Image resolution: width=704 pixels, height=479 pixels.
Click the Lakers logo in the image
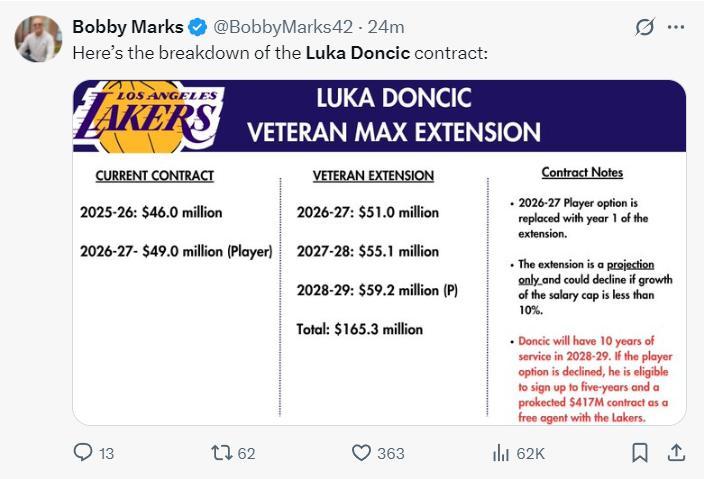[148, 118]
